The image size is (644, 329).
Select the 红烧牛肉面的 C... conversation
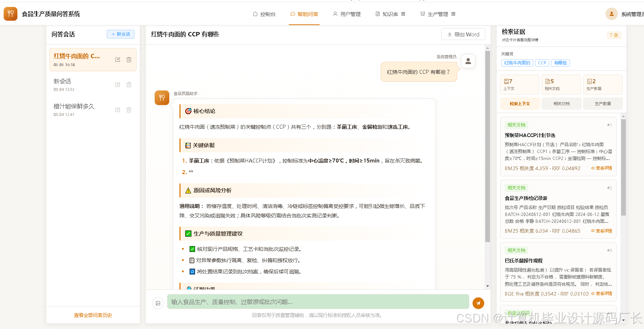coord(93,60)
